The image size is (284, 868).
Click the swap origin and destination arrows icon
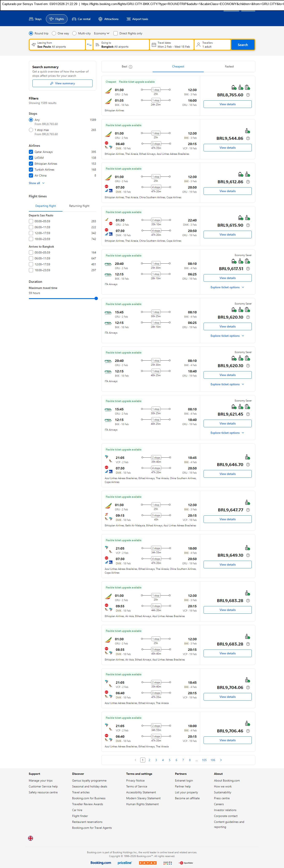[89, 45]
